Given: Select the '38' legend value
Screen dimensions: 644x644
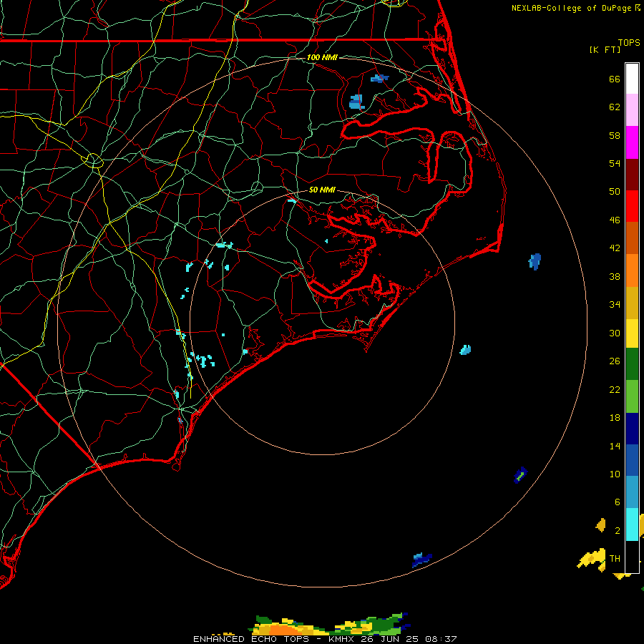Looking at the screenshot, I should pyautogui.click(x=615, y=276).
